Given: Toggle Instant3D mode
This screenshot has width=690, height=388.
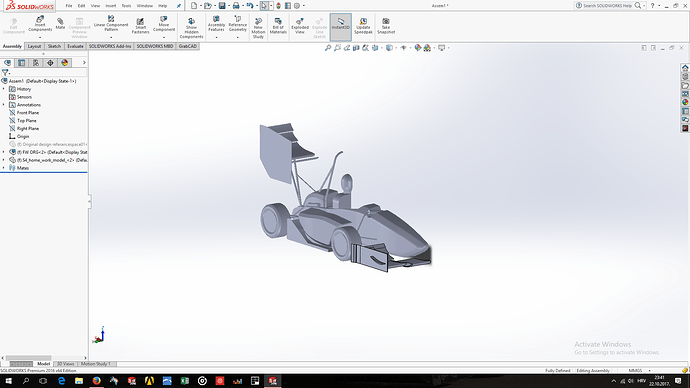Looking at the screenshot, I should point(341,26).
